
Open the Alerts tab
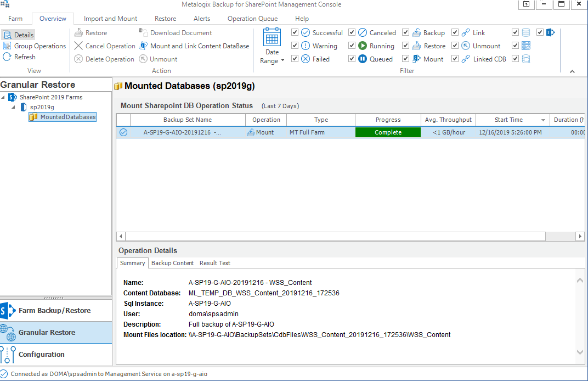coord(202,19)
